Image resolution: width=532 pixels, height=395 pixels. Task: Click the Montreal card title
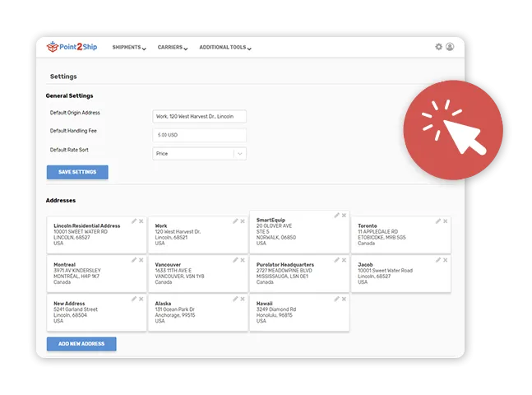[64, 265]
